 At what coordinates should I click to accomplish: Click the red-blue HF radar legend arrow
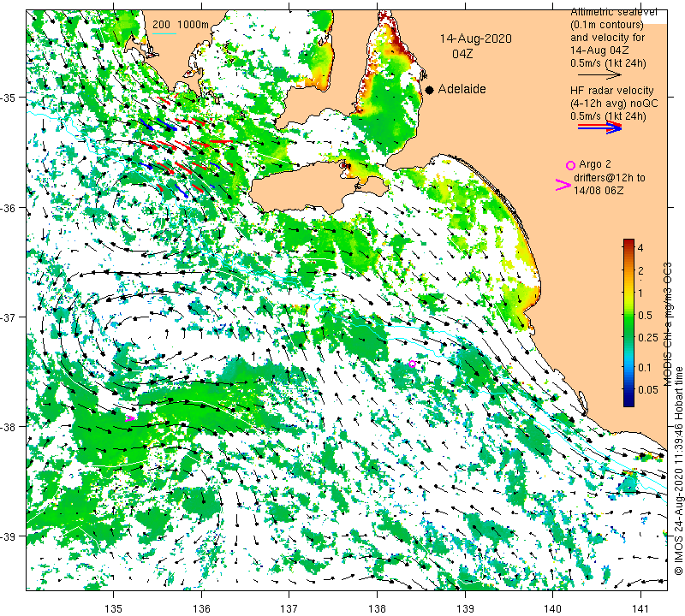pos(600,127)
